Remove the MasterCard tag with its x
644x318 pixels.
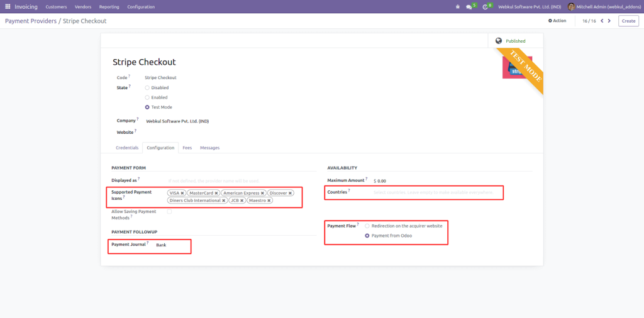pyautogui.click(x=216, y=193)
